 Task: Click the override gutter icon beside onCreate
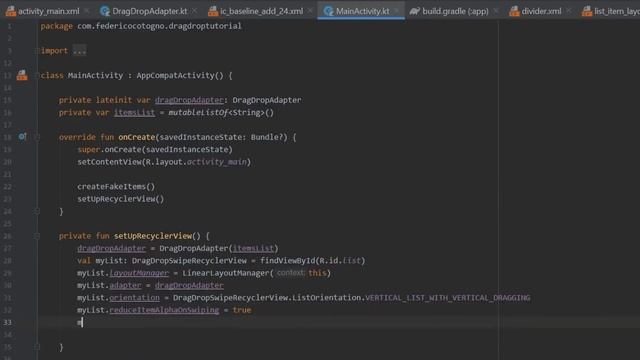pos(22,137)
